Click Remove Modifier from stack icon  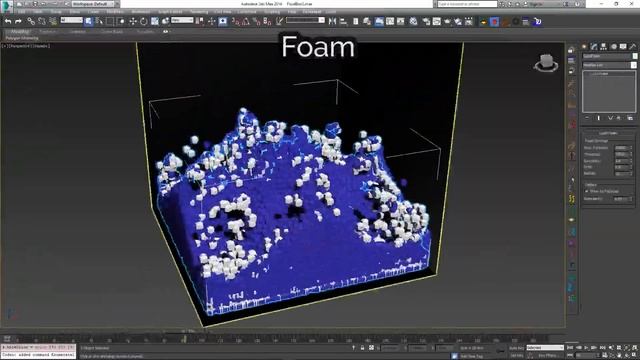click(x=620, y=118)
